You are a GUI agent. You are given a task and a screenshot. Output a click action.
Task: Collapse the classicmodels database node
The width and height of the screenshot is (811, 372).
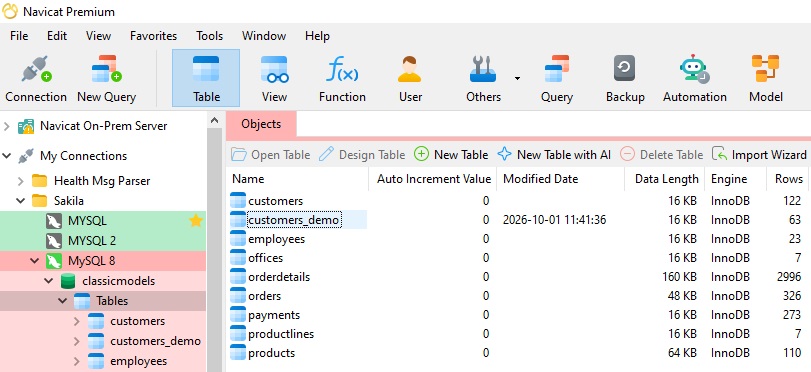coord(49,281)
